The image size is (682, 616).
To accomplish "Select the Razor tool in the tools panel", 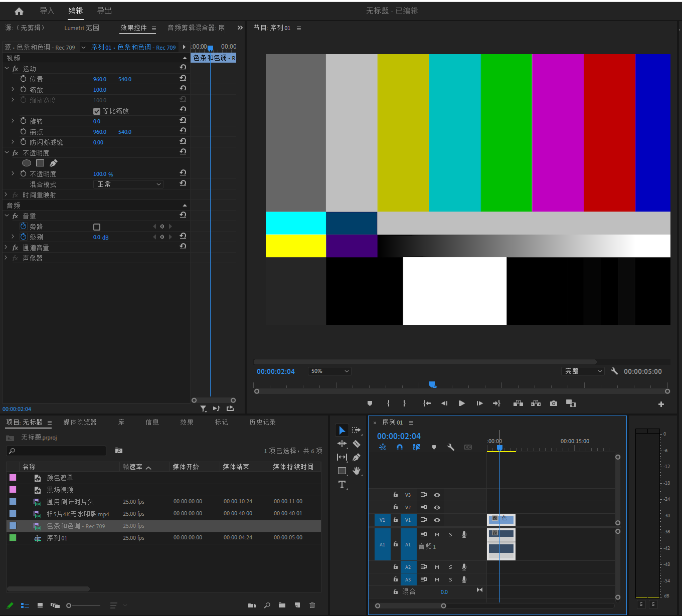I will [x=357, y=444].
